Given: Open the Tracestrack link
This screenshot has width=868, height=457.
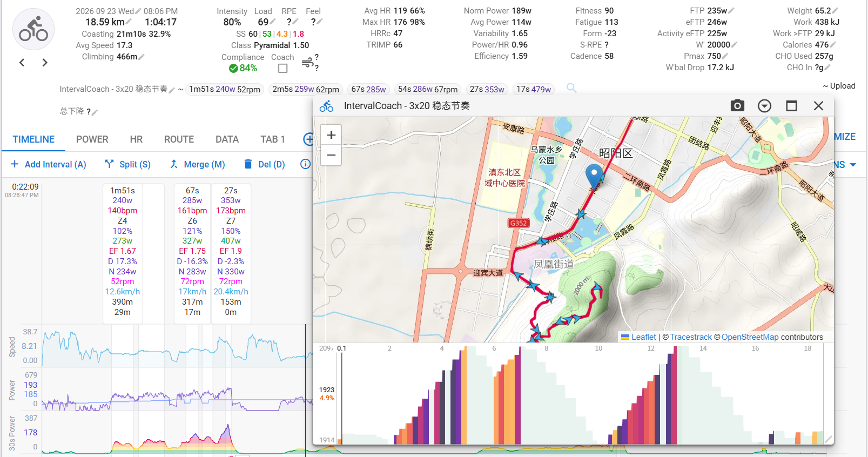Looking at the screenshot, I should tap(691, 337).
